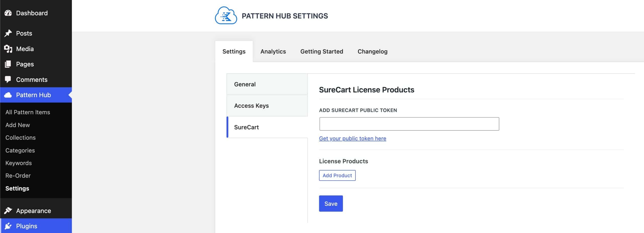Click the Media library icon
Screen dimensions: 644x233
coord(8,49)
